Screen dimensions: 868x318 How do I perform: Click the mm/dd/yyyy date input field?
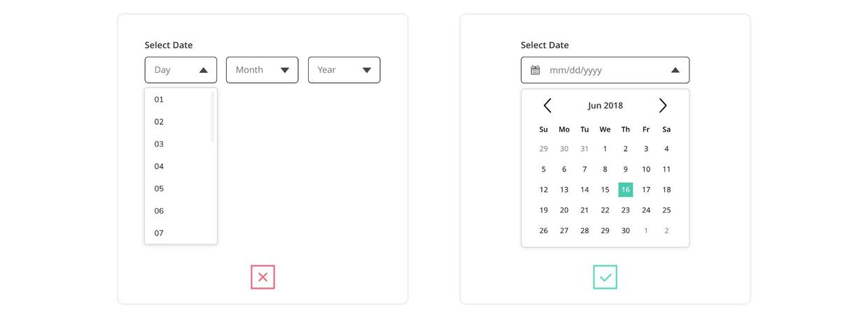pos(595,70)
